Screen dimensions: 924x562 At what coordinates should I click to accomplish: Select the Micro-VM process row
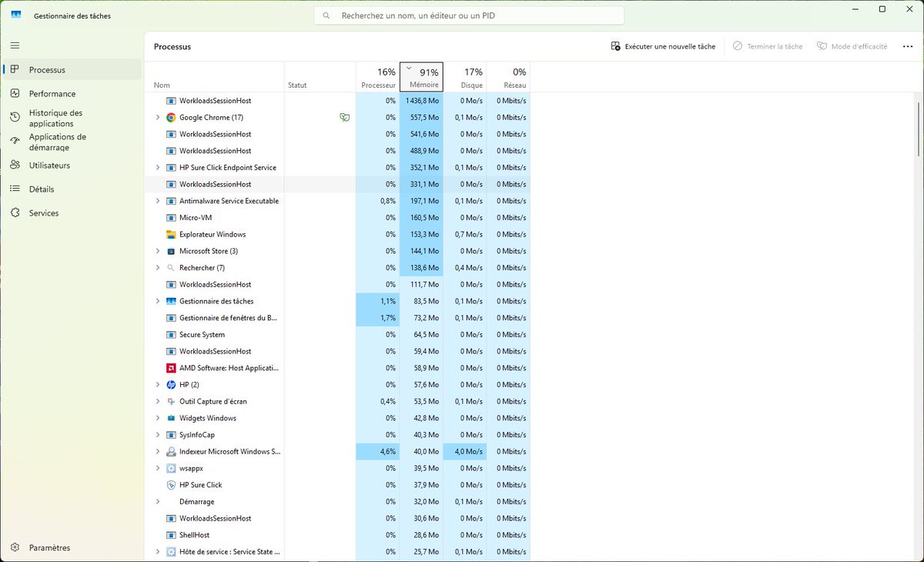pos(337,217)
